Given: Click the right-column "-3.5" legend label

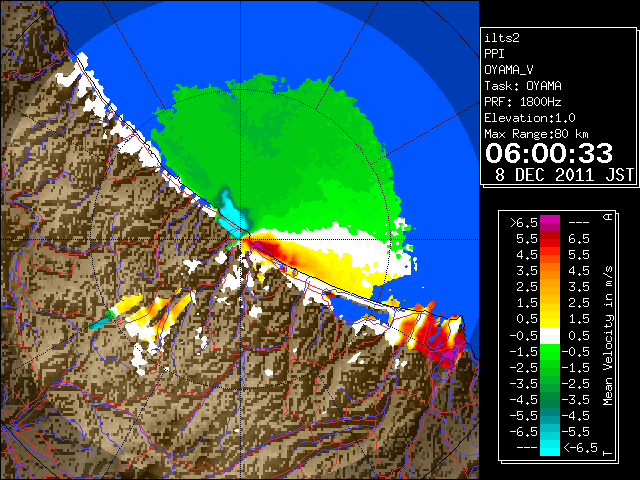Looking at the screenshot, I should pos(576,400).
